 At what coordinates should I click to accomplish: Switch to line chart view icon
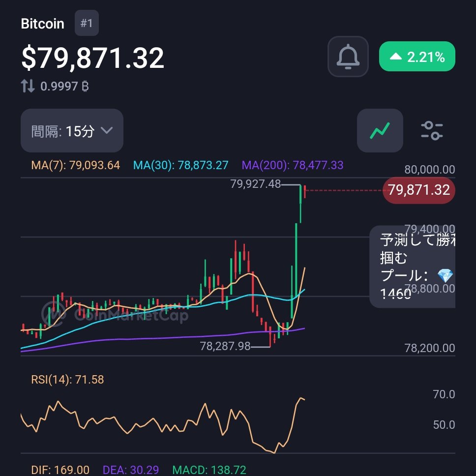(380, 130)
